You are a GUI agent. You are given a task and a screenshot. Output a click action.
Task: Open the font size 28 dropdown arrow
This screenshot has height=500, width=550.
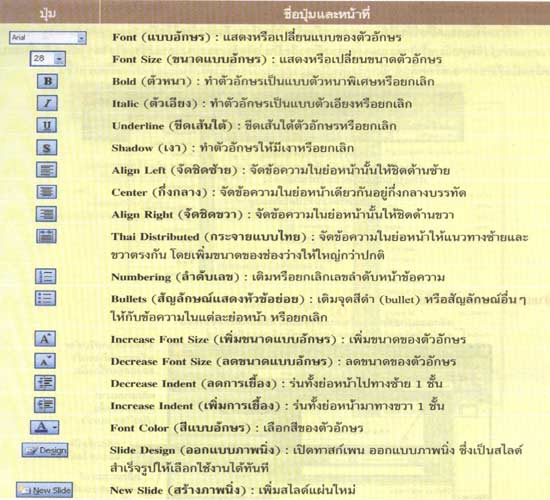(59, 59)
